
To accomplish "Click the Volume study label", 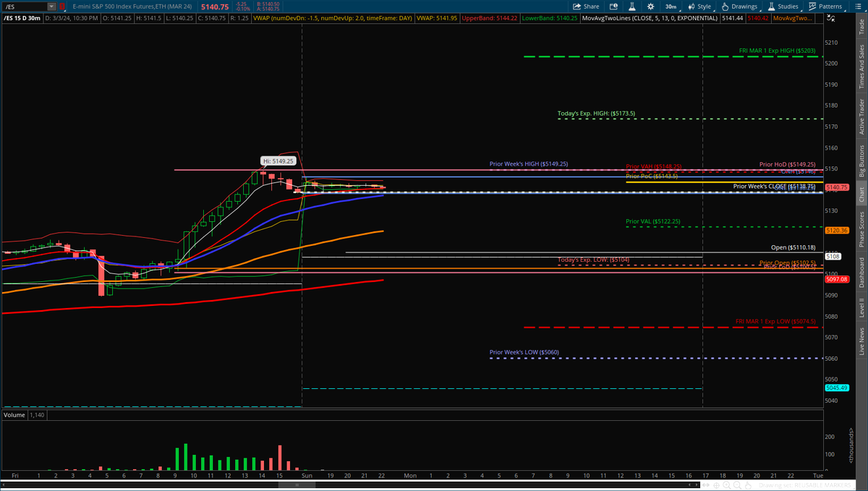I will coord(14,415).
